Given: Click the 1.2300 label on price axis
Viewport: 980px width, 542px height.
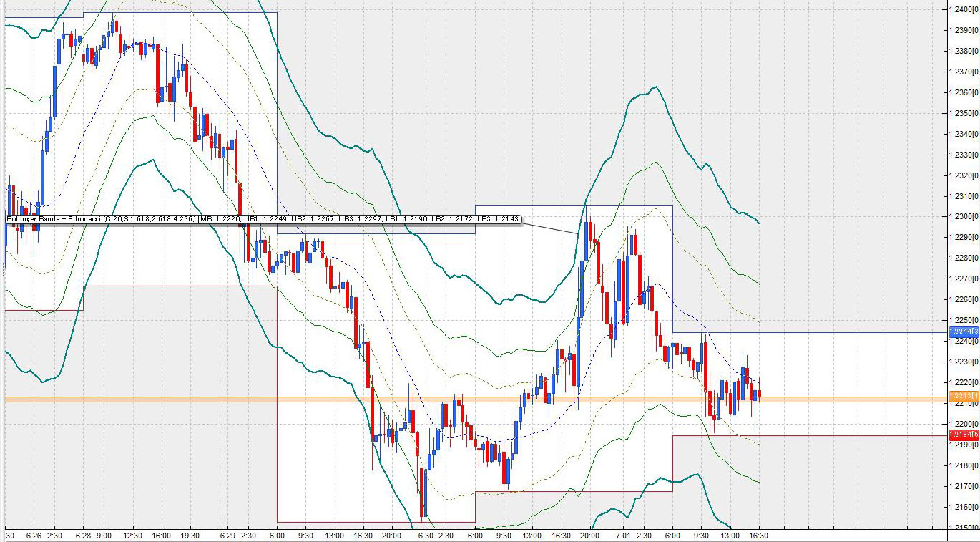Looking at the screenshot, I should coord(964,216).
